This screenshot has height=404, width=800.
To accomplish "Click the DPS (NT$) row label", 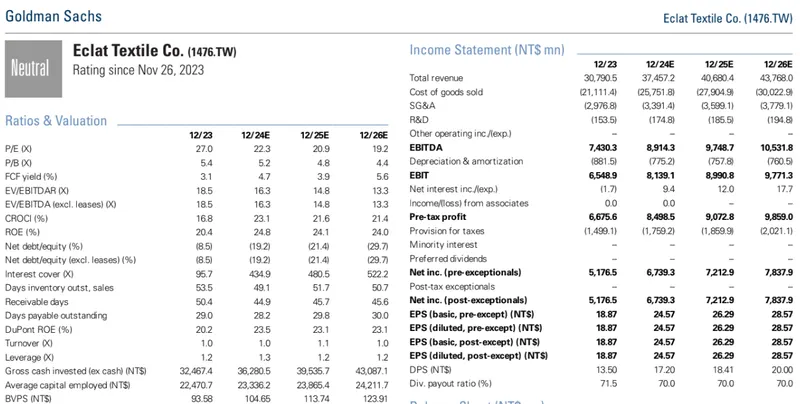I will click(432, 368).
